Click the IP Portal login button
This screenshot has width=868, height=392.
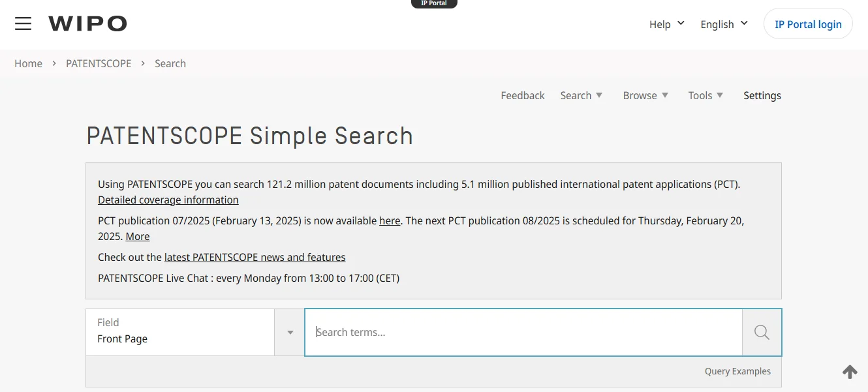[x=808, y=24]
